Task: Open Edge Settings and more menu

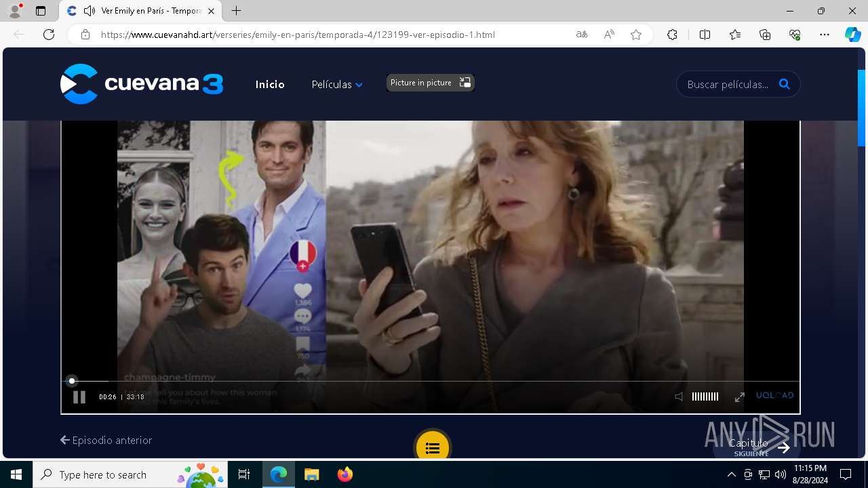Action: coord(825,35)
